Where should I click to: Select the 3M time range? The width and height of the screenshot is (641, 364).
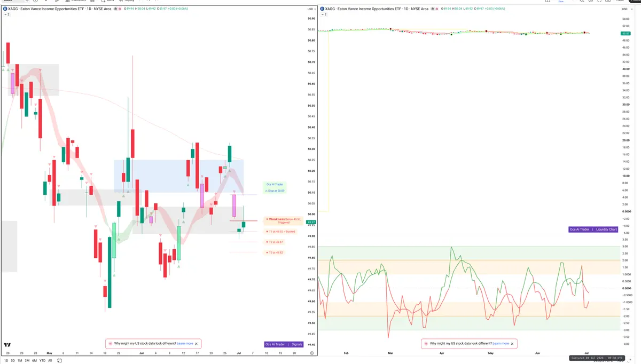pyautogui.click(x=27, y=361)
